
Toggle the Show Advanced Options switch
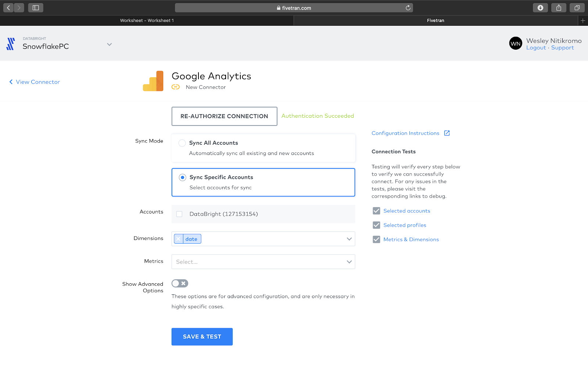click(180, 283)
